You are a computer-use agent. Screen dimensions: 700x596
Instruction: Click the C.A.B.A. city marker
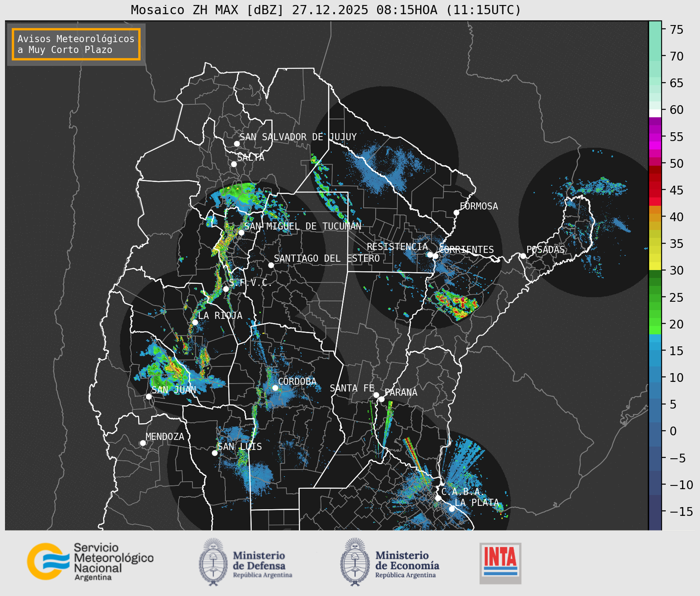438,498
